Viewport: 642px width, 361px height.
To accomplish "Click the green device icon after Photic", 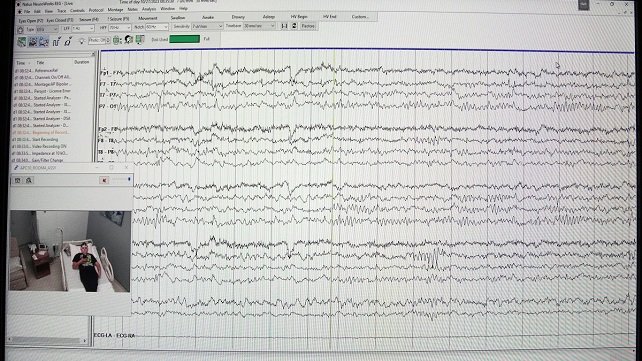I will click(x=117, y=40).
